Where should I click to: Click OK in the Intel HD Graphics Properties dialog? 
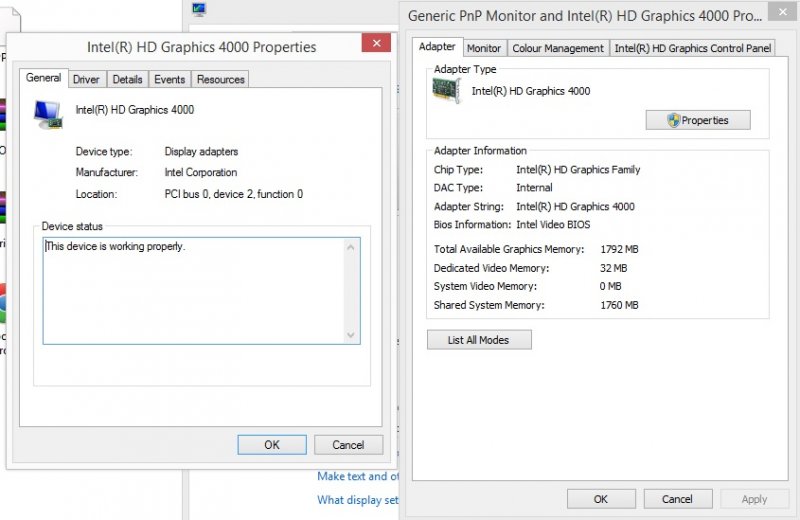pos(272,445)
